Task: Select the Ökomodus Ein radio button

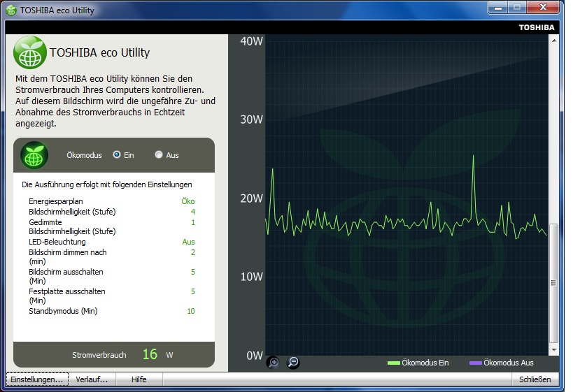Action: pos(117,154)
